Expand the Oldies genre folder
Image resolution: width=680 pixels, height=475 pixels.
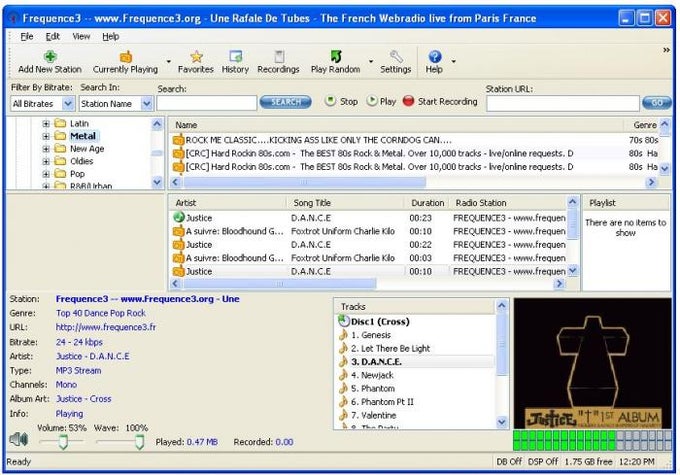(46, 161)
